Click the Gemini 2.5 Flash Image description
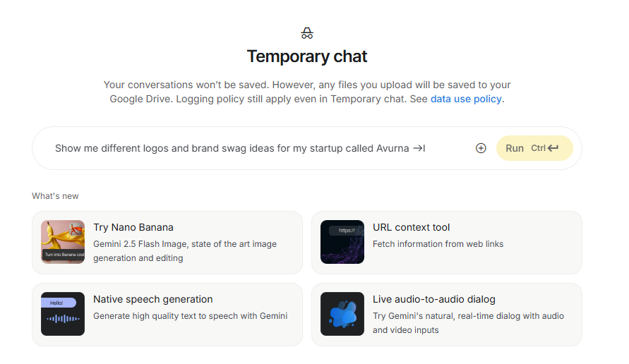Image resolution: width=629 pixels, height=364 pixels. pyautogui.click(x=185, y=251)
